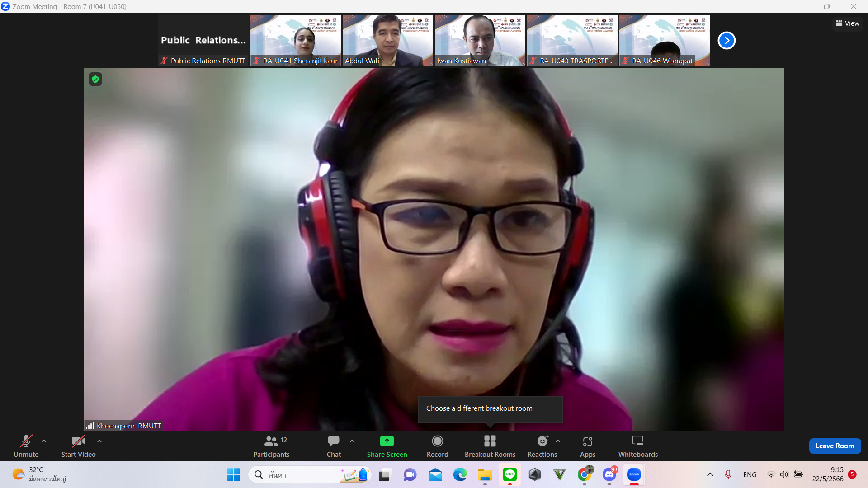
Task: Open Breakout Rooms
Action: pyautogui.click(x=490, y=446)
